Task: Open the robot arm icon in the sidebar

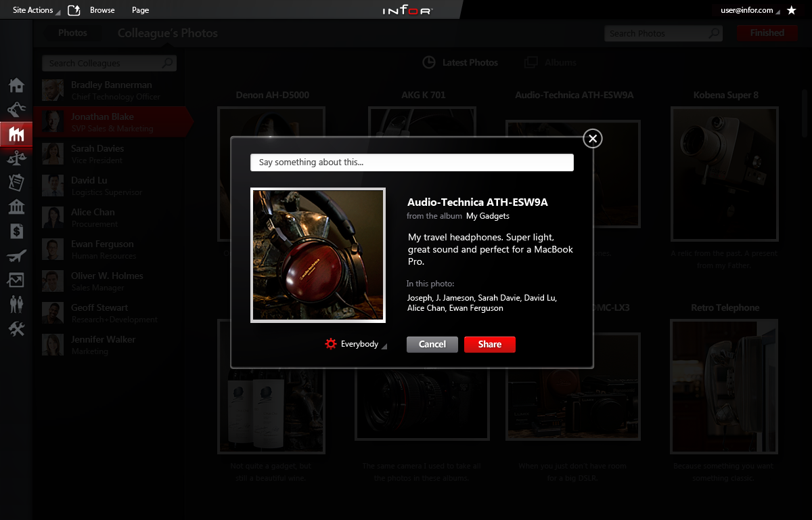Action: click(16, 109)
